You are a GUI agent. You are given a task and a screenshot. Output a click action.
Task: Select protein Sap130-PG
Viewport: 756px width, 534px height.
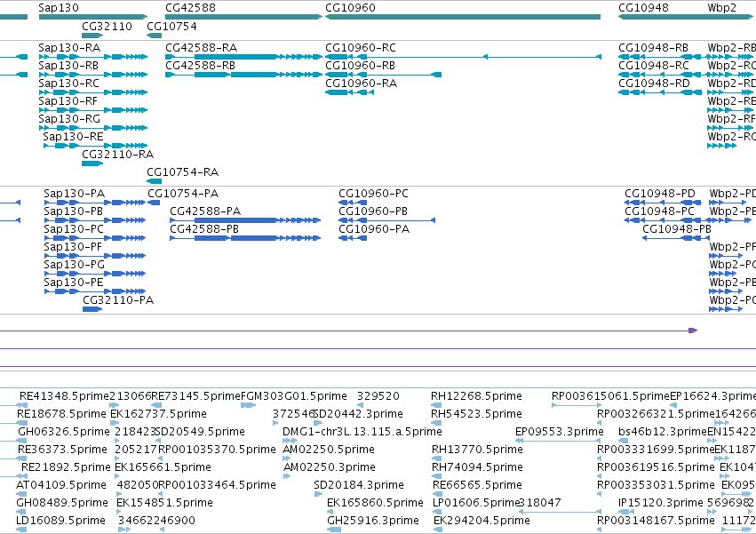click(x=75, y=266)
